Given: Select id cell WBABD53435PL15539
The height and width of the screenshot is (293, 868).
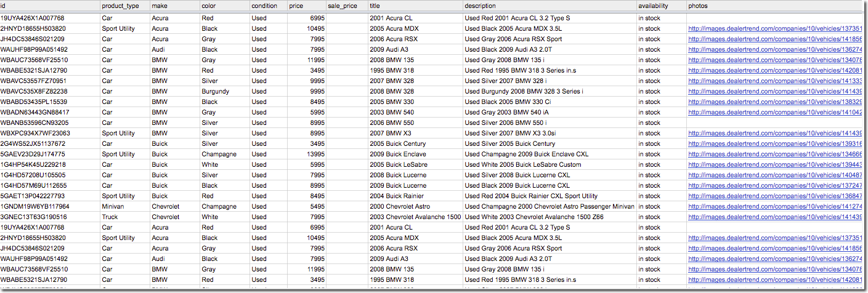Looking at the screenshot, I should click(50, 102).
